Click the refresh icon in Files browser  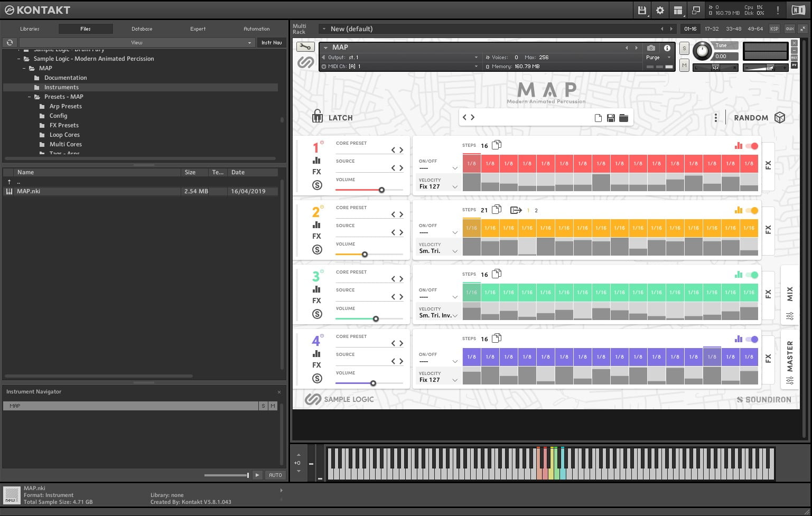pos(10,42)
